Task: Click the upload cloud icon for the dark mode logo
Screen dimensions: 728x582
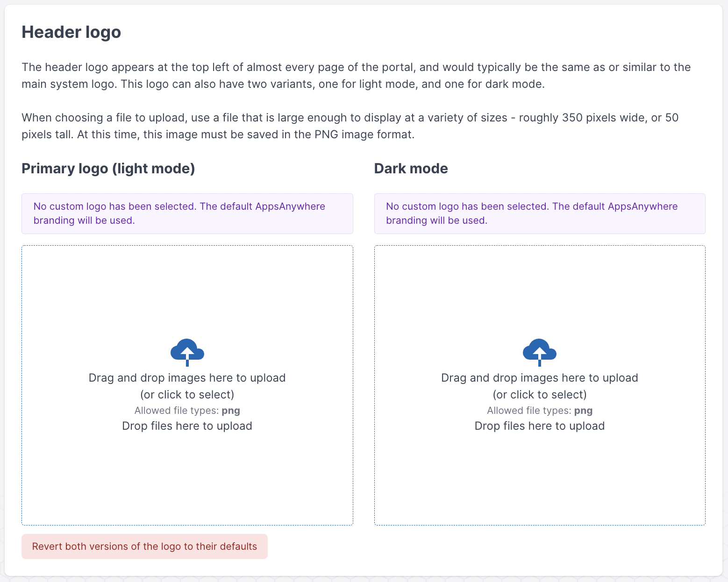Action: [x=539, y=352]
